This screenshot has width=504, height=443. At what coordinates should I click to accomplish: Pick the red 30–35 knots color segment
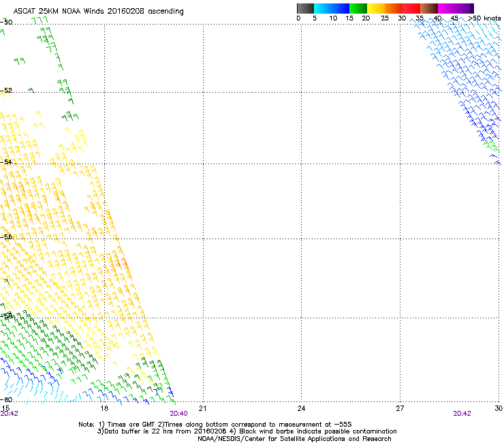coord(411,8)
